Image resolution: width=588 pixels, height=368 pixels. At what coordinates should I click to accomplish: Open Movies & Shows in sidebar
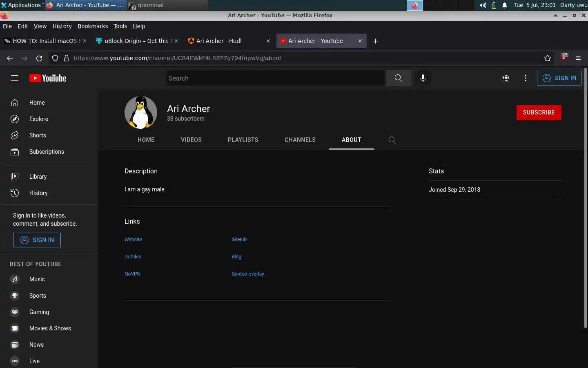[49, 328]
